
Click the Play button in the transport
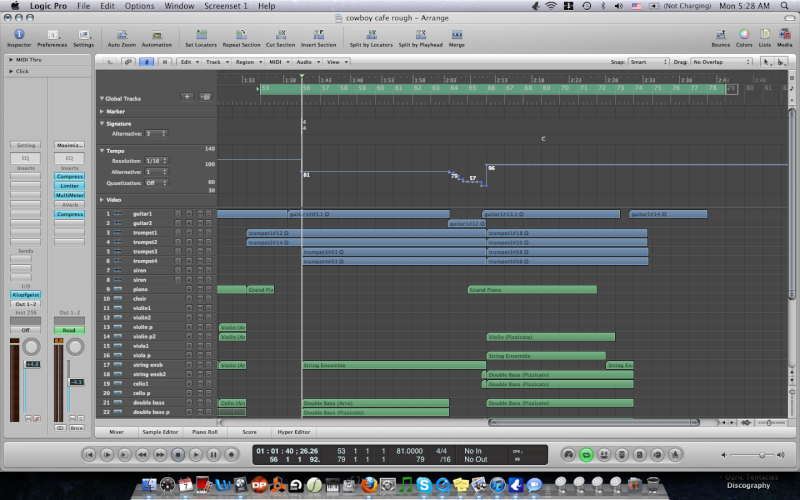pos(195,454)
